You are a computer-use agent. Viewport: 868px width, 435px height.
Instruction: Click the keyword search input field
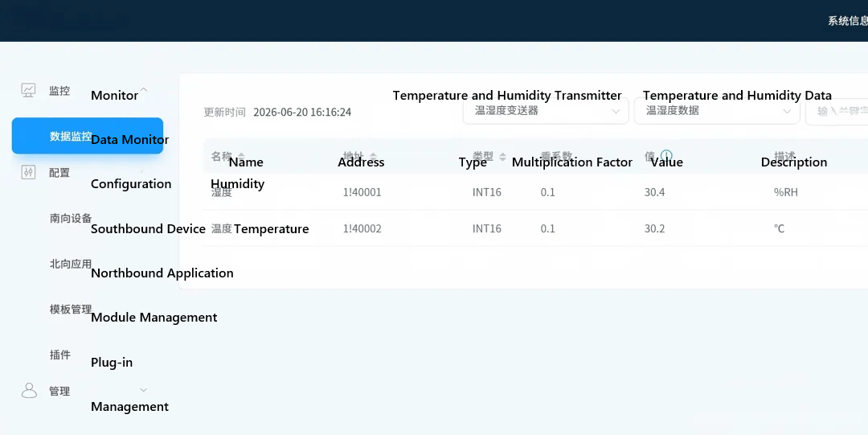coord(837,111)
